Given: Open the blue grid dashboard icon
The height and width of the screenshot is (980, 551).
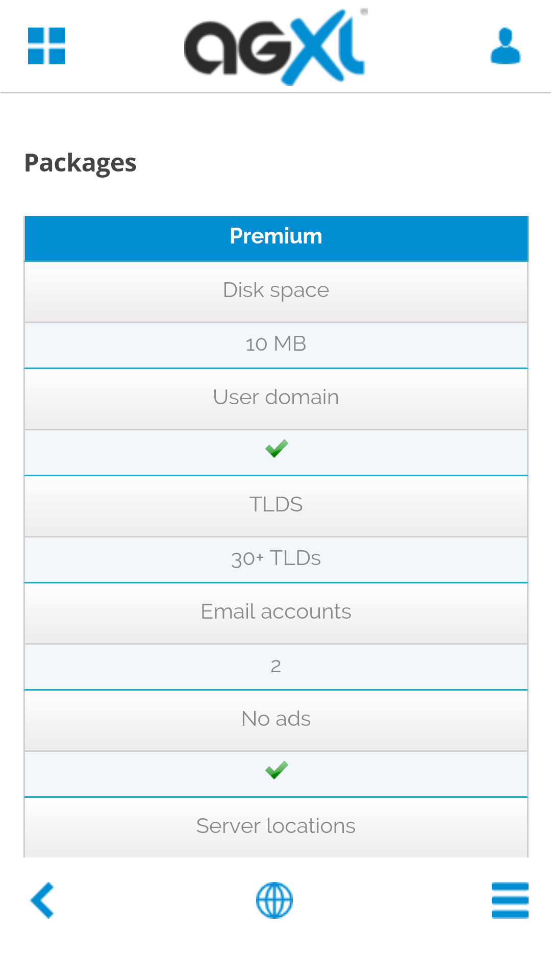Looking at the screenshot, I should tap(46, 46).
